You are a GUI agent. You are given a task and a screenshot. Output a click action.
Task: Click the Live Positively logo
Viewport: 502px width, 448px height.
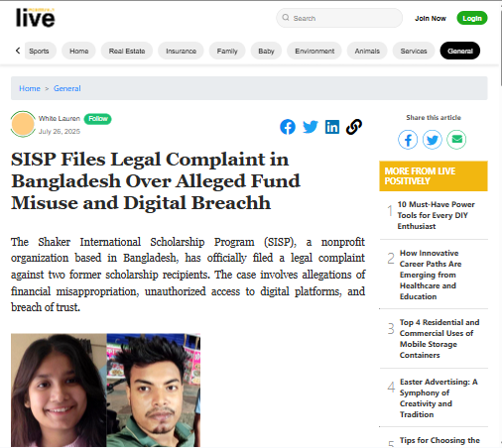(x=35, y=18)
